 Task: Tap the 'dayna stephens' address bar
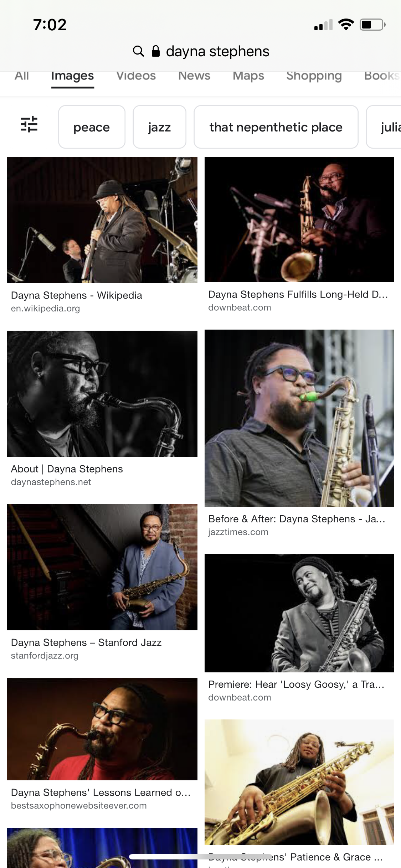(x=201, y=51)
